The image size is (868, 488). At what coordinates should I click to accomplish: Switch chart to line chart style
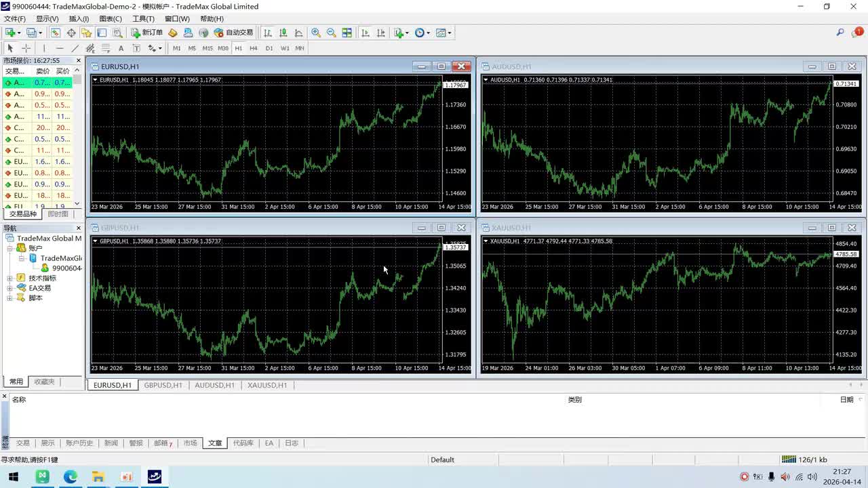(x=298, y=33)
